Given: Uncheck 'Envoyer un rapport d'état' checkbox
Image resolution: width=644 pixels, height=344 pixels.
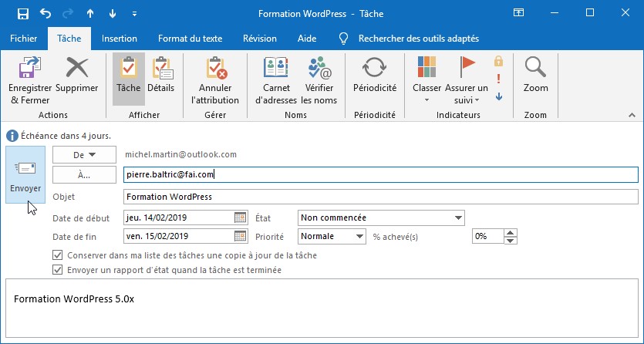Looking at the screenshot, I should tap(56, 270).
